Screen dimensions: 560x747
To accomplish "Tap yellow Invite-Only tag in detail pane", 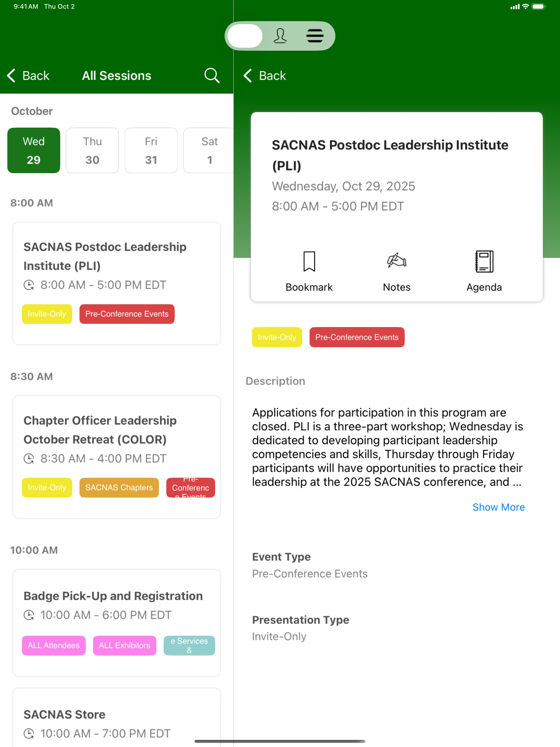I will pos(277,337).
